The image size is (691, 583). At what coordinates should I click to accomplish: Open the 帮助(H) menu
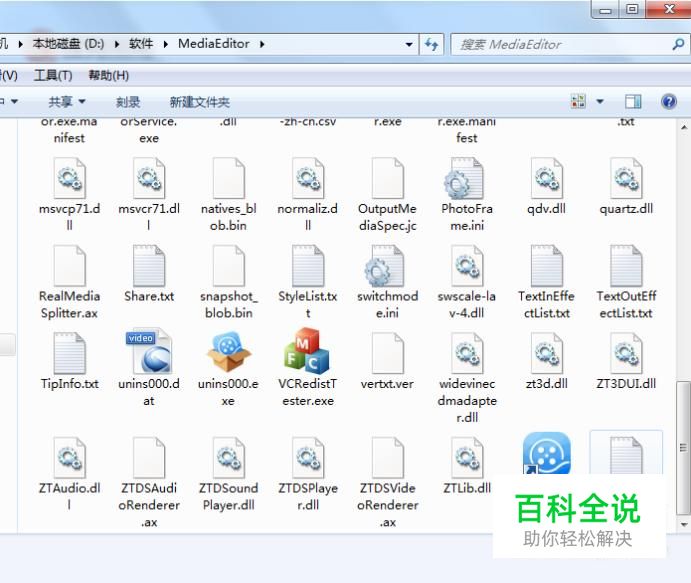click(108, 76)
